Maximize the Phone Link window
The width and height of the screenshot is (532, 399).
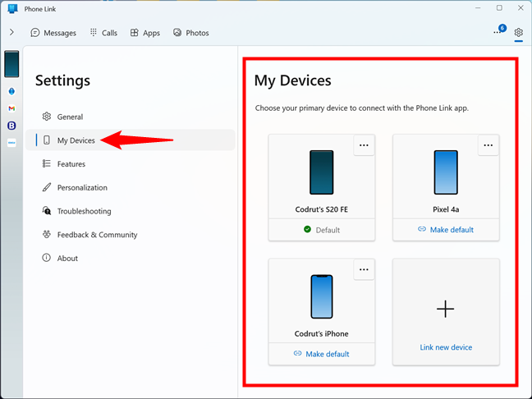pyautogui.click(x=499, y=8)
